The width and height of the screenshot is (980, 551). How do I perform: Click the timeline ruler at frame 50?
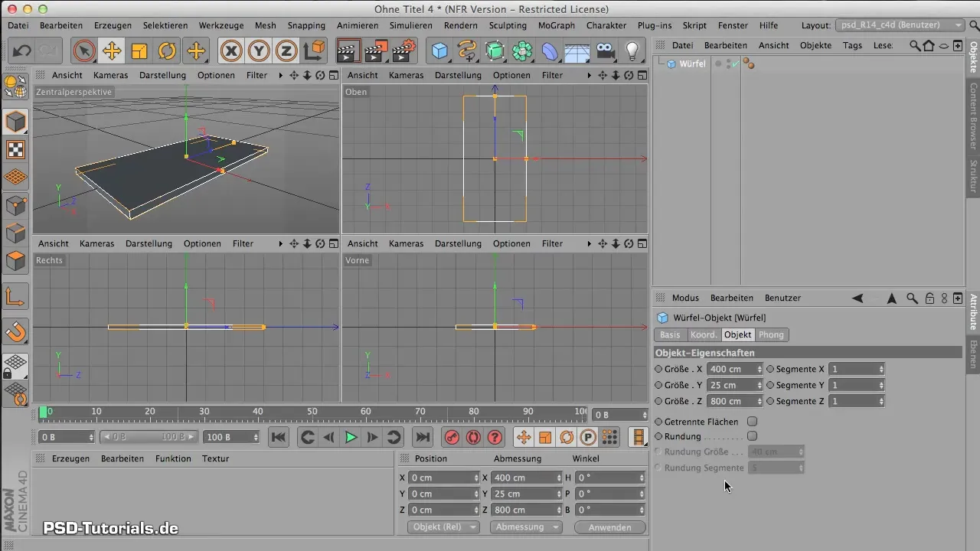[312, 413]
